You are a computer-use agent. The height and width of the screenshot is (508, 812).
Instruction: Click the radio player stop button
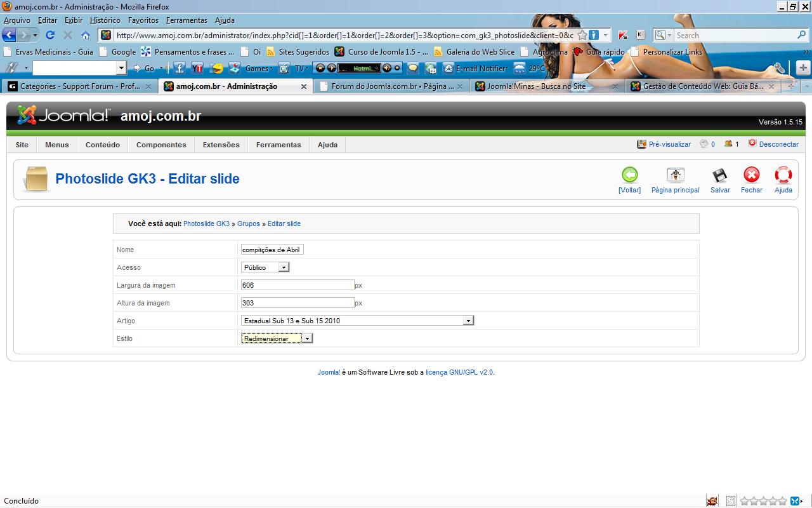(320, 68)
